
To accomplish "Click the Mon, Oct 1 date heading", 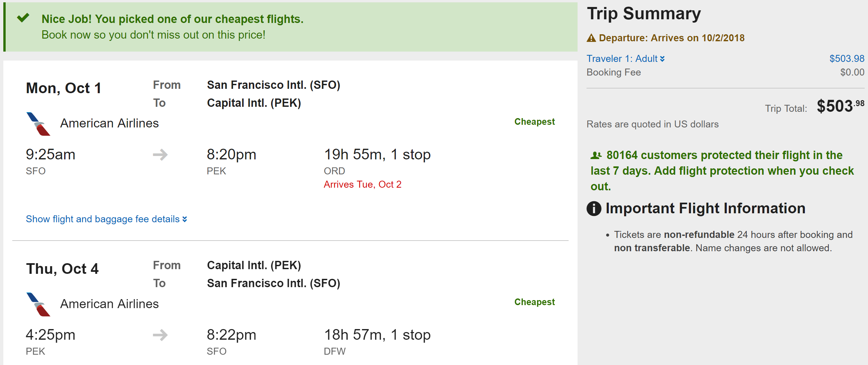I will (x=63, y=89).
